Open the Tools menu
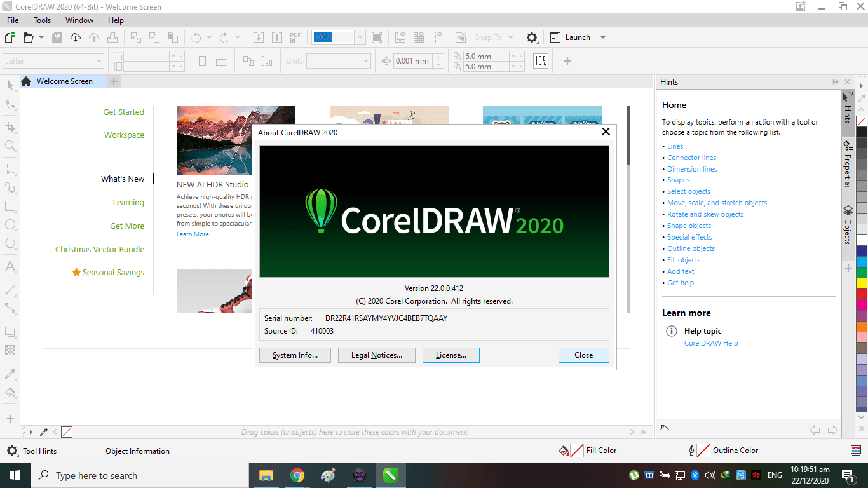 click(43, 20)
